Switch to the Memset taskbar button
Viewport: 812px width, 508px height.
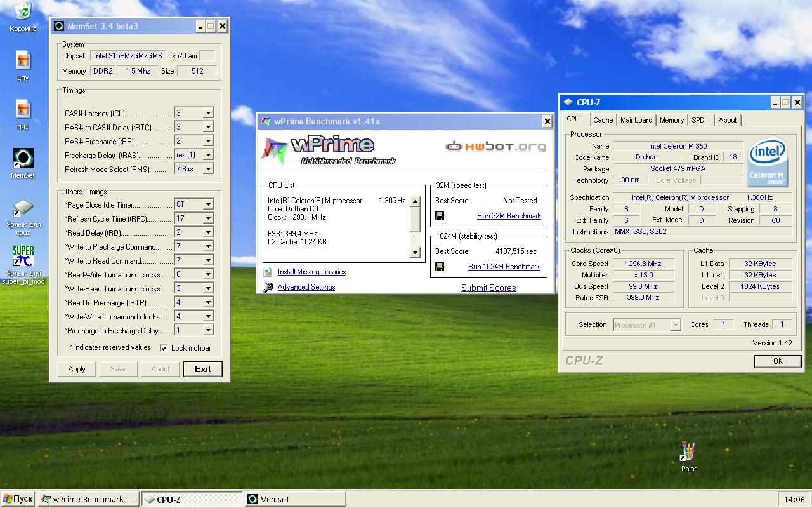(x=295, y=500)
